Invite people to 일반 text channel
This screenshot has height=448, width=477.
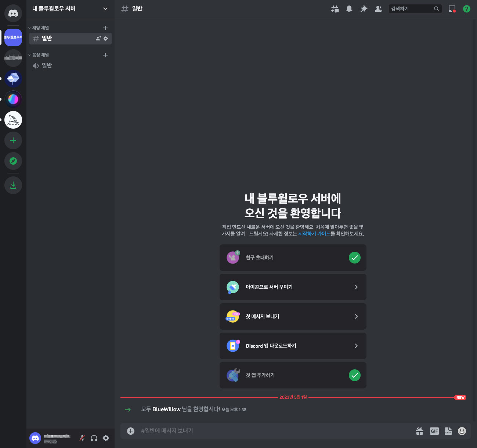point(98,38)
